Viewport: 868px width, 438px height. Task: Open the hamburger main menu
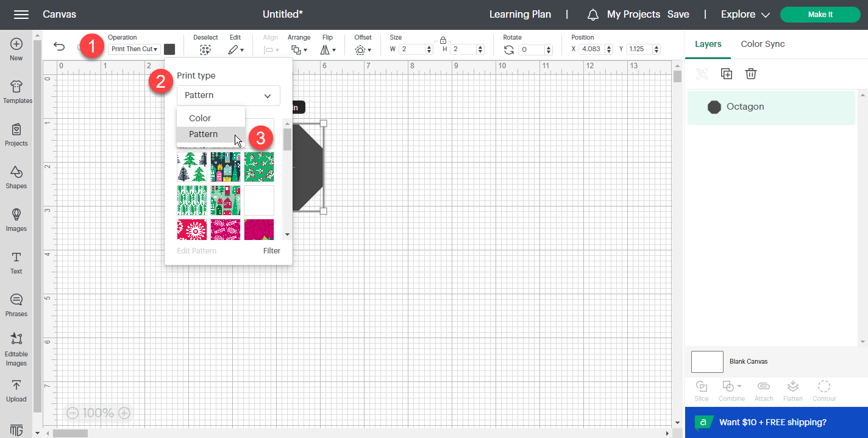click(21, 15)
